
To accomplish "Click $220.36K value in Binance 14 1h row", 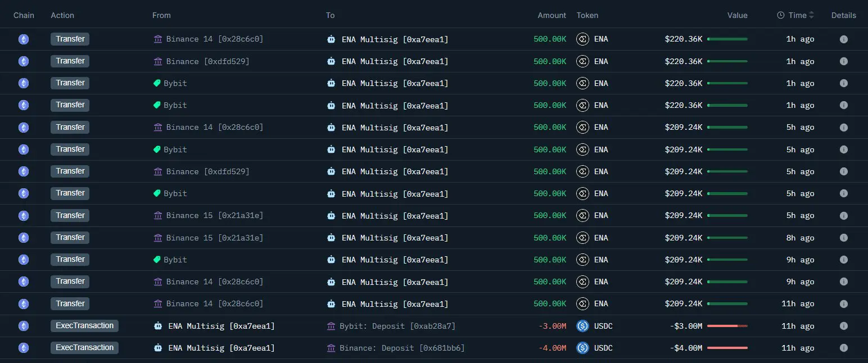I will [684, 39].
